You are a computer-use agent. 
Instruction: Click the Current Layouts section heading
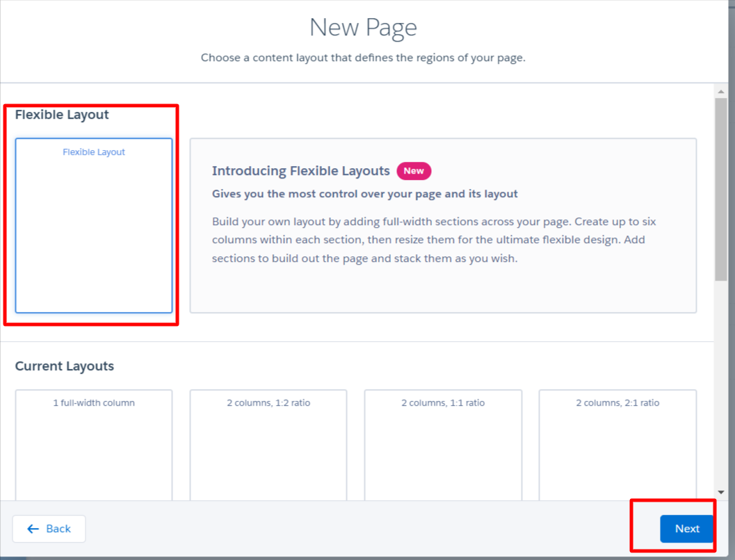[65, 366]
